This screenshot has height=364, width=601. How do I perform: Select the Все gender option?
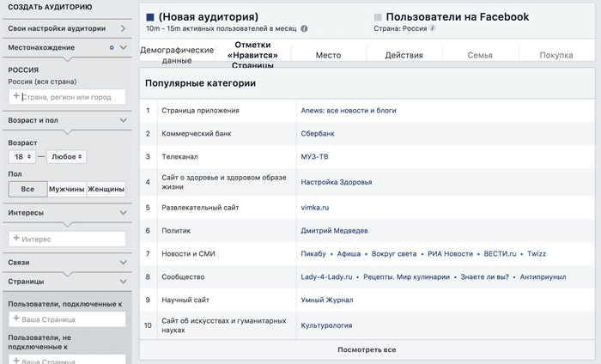(28, 189)
